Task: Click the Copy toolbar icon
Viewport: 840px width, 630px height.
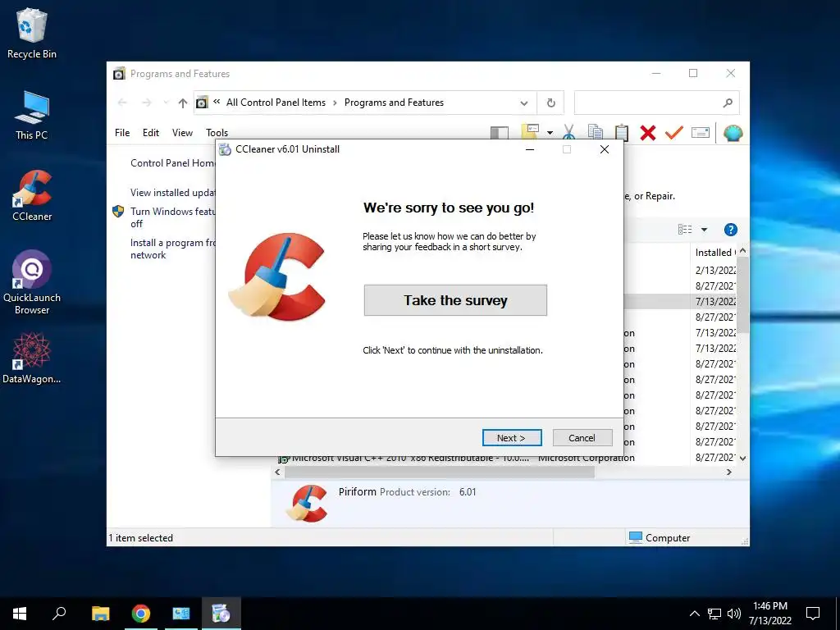Action: 596,132
